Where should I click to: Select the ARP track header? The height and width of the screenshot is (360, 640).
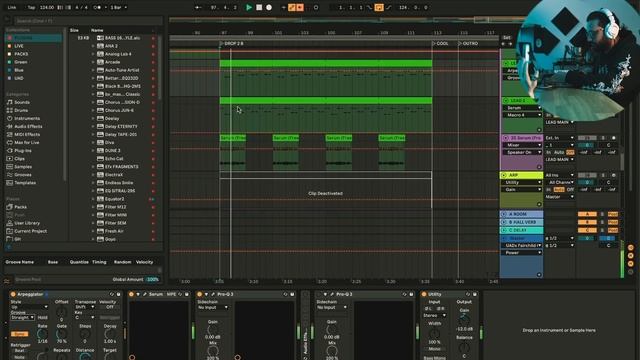pyautogui.click(x=522, y=175)
